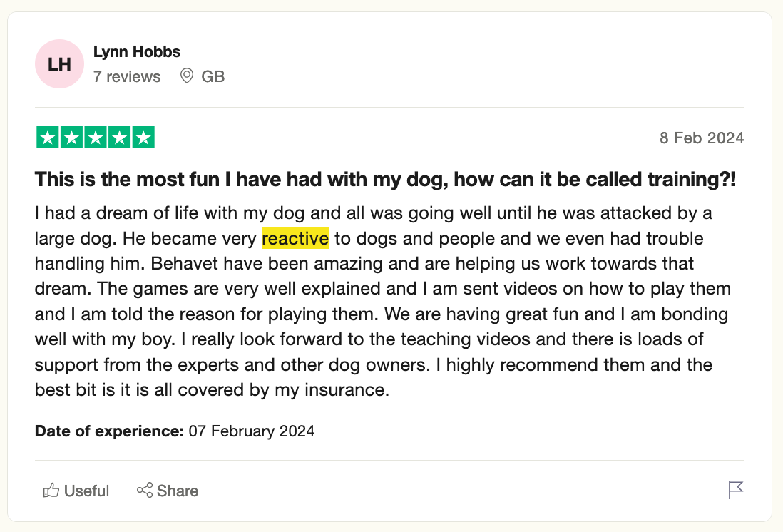Share this review
Screen dimensions: 783x532
coord(168,491)
